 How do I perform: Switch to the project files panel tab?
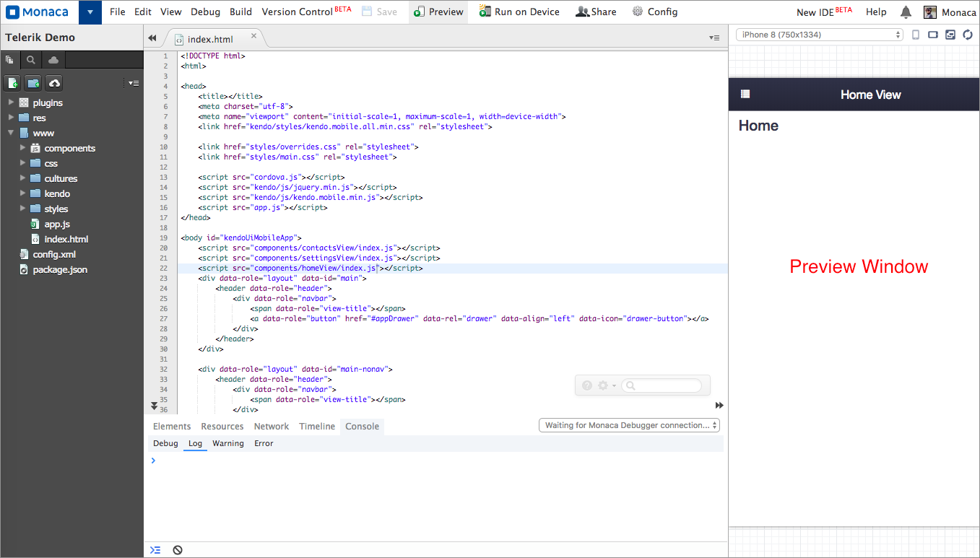coord(9,60)
